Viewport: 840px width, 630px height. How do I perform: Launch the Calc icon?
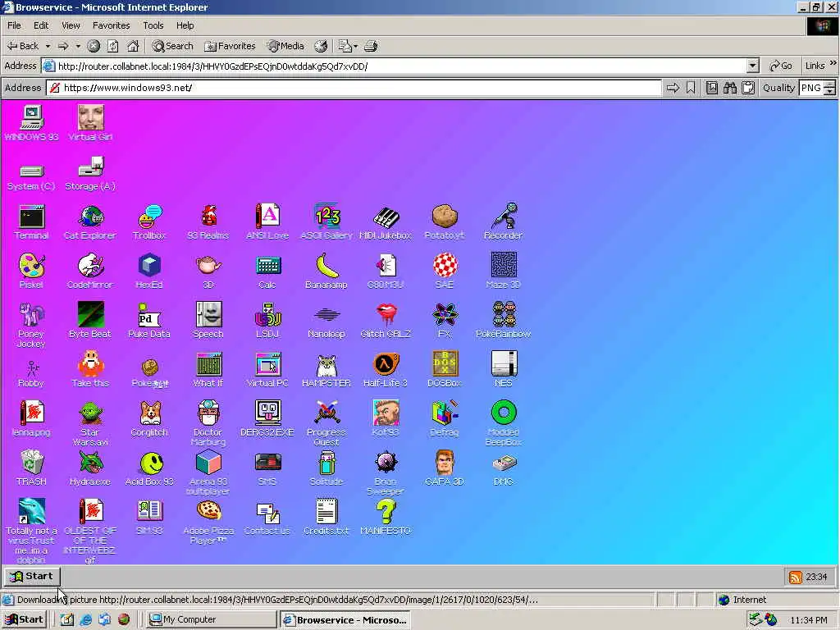coord(267,271)
